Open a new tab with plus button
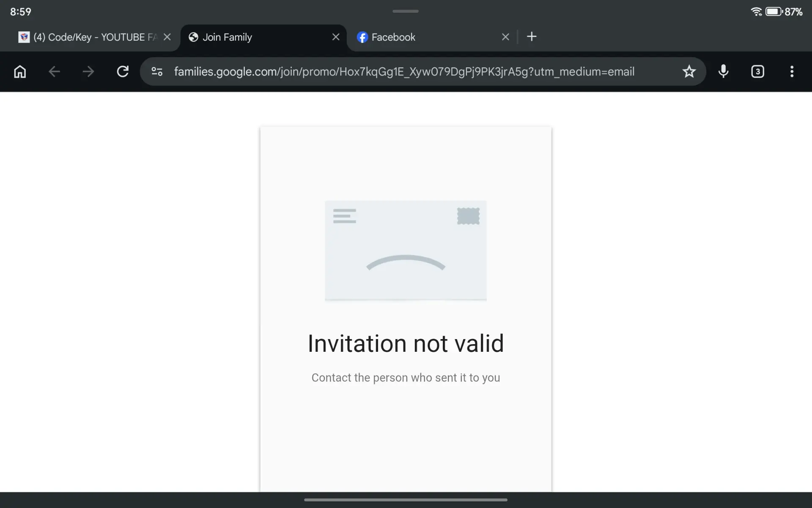The image size is (812, 508). click(x=532, y=37)
